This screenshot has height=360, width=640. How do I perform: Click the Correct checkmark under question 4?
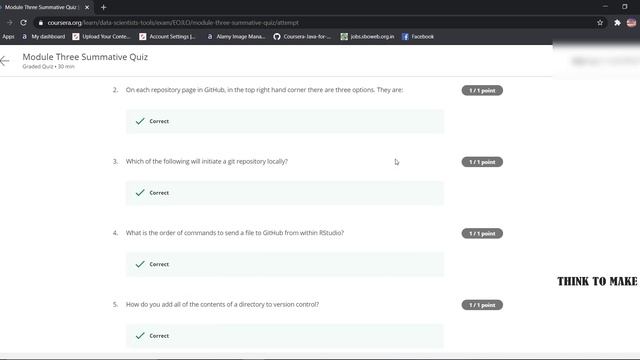pos(140,264)
